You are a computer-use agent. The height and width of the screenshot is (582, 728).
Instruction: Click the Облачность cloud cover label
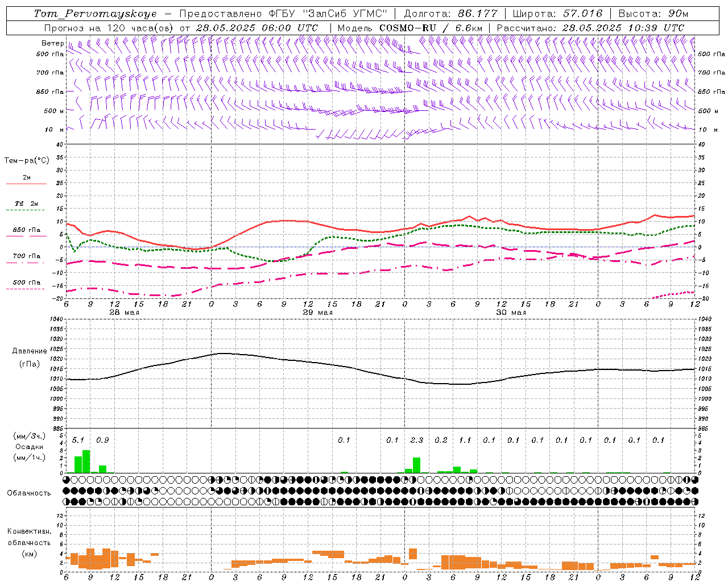click(29, 493)
